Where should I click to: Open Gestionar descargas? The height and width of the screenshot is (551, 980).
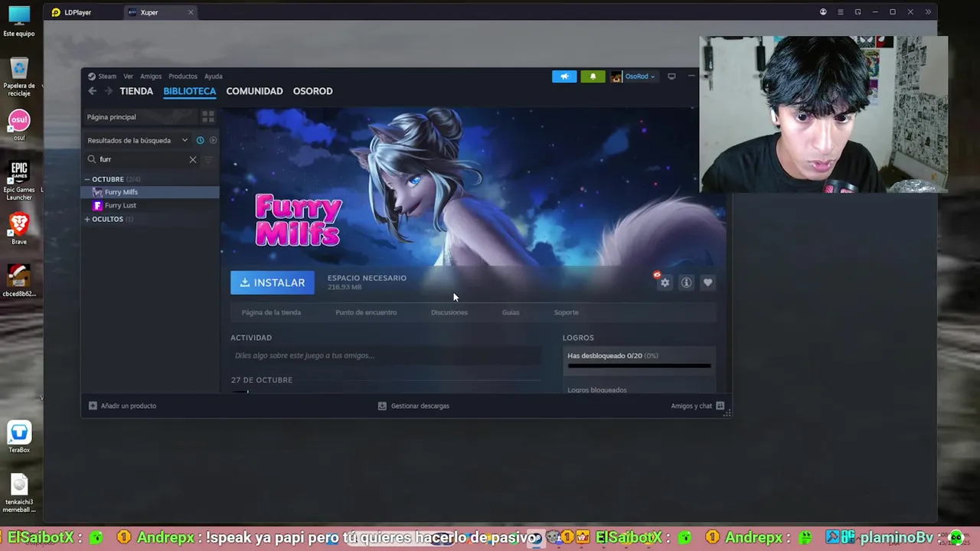[420, 406]
